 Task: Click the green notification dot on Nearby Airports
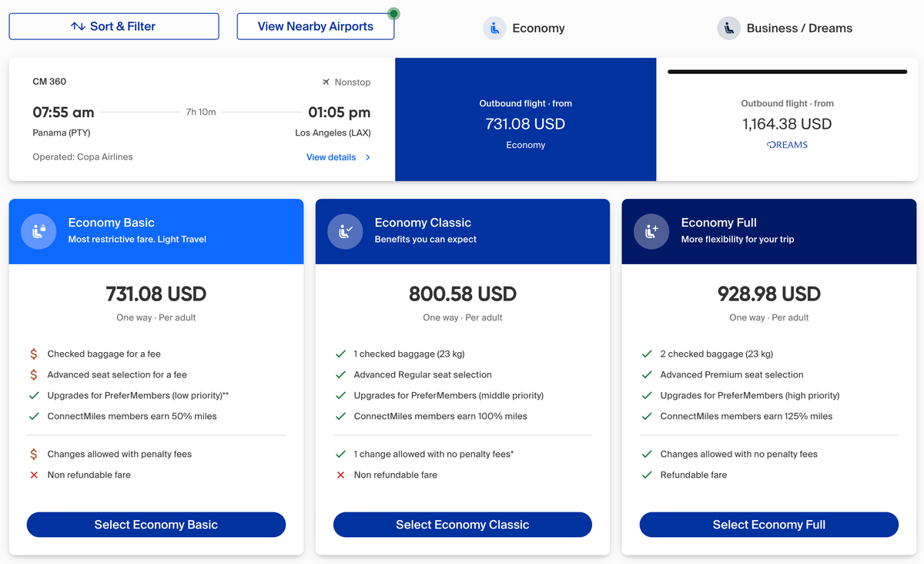(x=393, y=13)
